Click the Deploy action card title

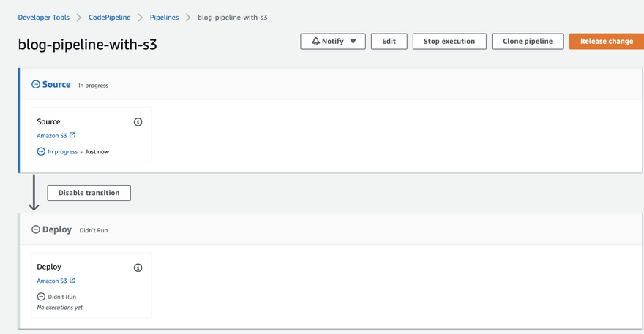tap(49, 267)
